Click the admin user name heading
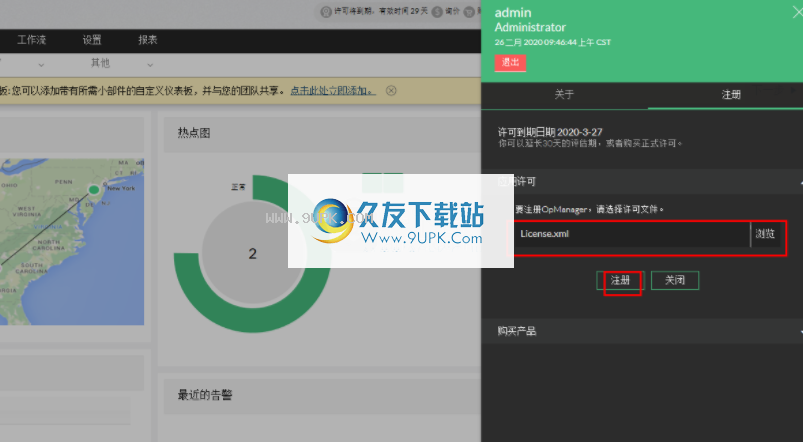This screenshot has width=803, height=442. click(x=513, y=13)
